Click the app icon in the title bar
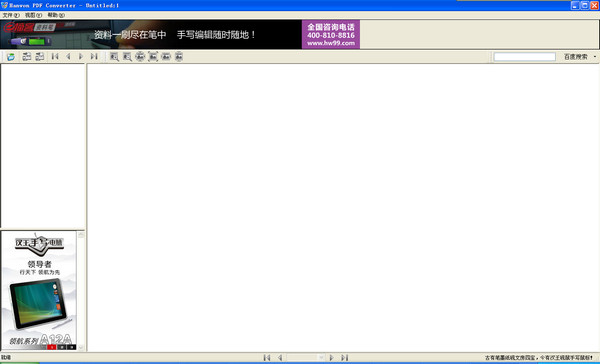Viewport: 600px width, 364px height. pos(4,5)
